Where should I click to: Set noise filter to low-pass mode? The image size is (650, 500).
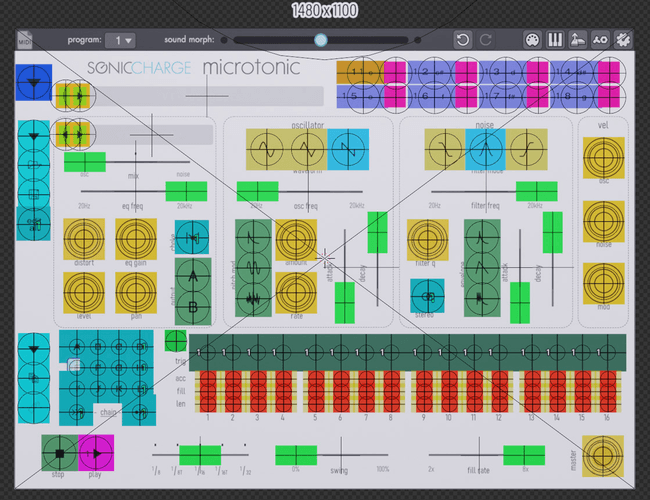pos(445,149)
